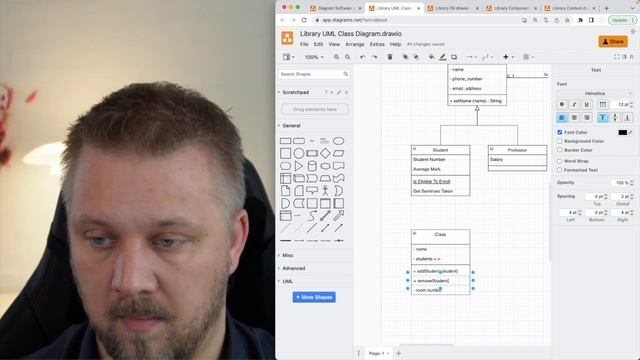Screen dimensions: 640x360
Task: Open the Helvetica font family dropdown
Action: coord(595,93)
